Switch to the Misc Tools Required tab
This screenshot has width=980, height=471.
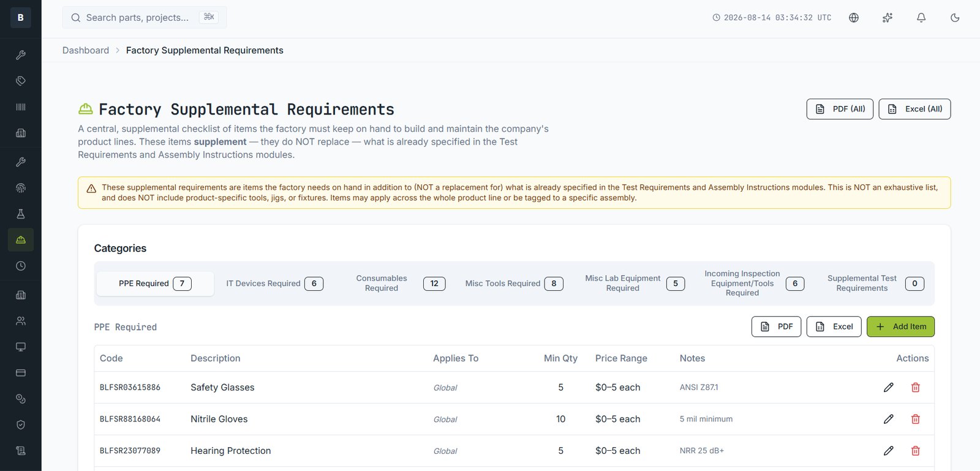(514, 284)
